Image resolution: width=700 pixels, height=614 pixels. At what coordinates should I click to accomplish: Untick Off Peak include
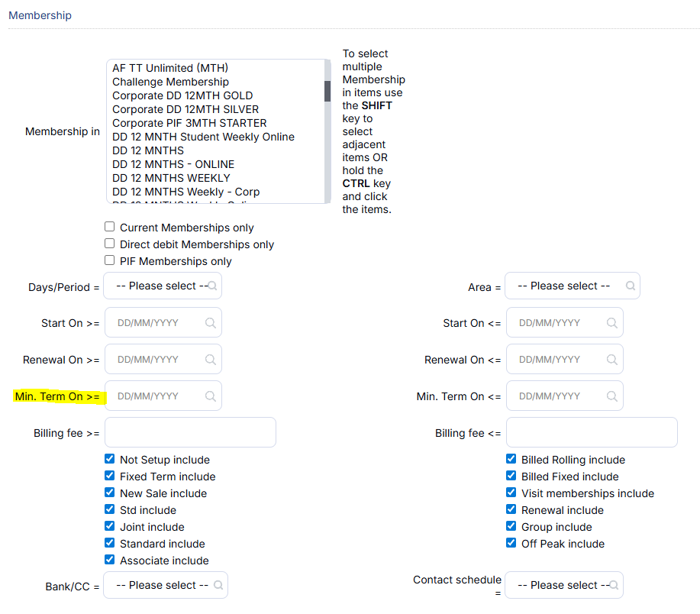coord(511,542)
